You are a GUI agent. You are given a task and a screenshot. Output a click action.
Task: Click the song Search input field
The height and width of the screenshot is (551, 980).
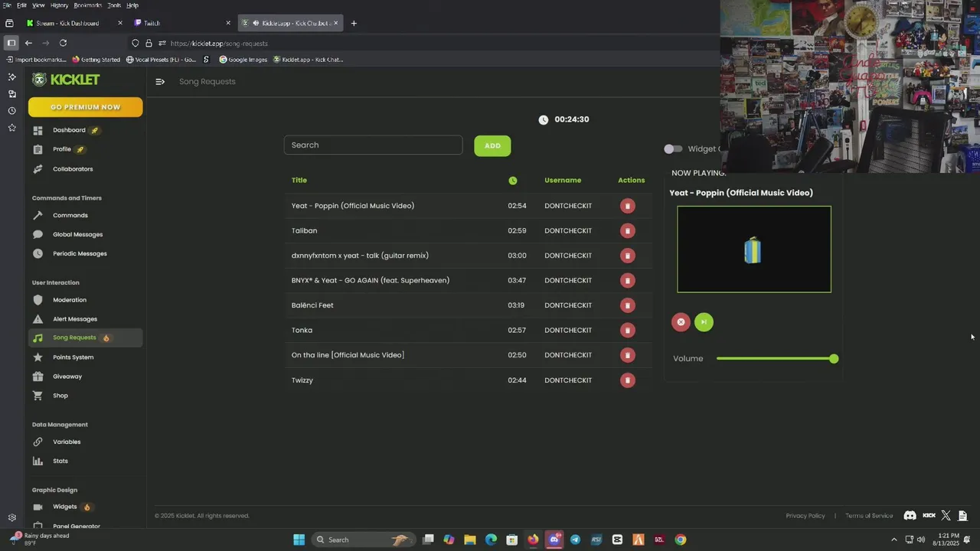pyautogui.click(x=373, y=145)
